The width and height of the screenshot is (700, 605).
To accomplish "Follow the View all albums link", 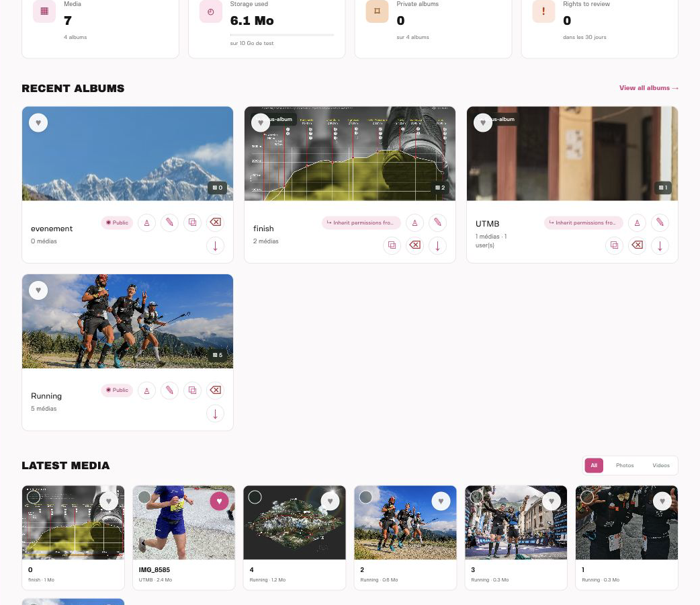I will (649, 88).
